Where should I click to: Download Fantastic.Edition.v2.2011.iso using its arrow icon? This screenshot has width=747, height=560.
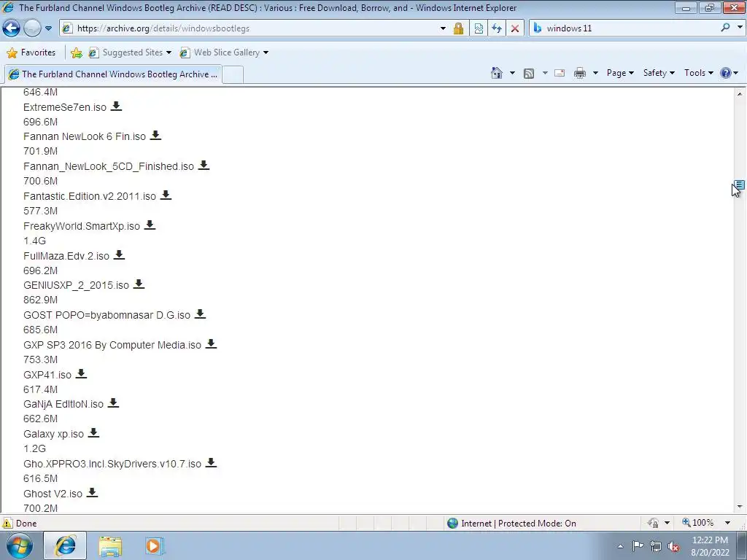pyautogui.click(x=166, y=195)
